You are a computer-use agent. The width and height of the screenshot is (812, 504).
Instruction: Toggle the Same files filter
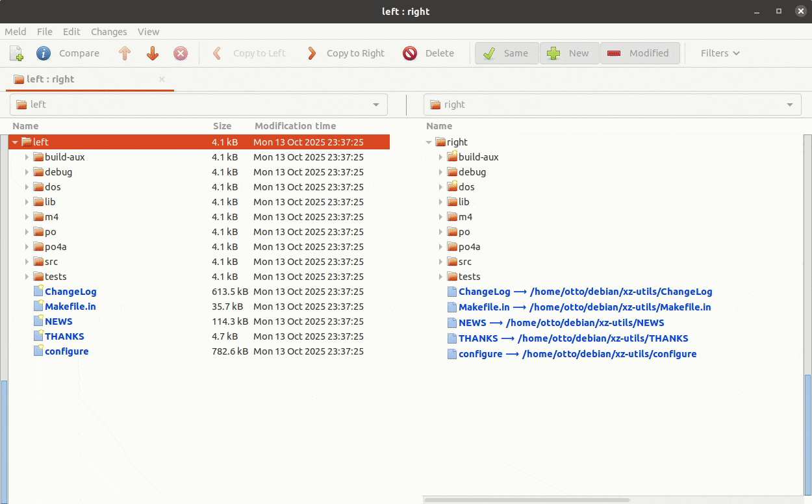pyautogui.click(x=507, y=53)
